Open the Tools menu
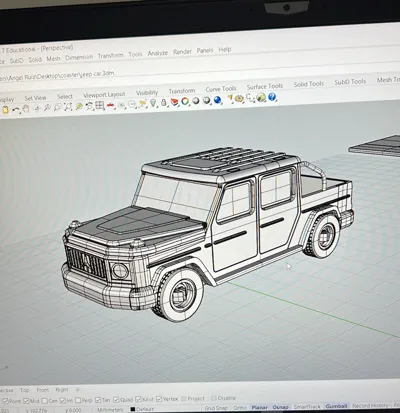This screenshot has height=413, width=400. click(135, 54)
